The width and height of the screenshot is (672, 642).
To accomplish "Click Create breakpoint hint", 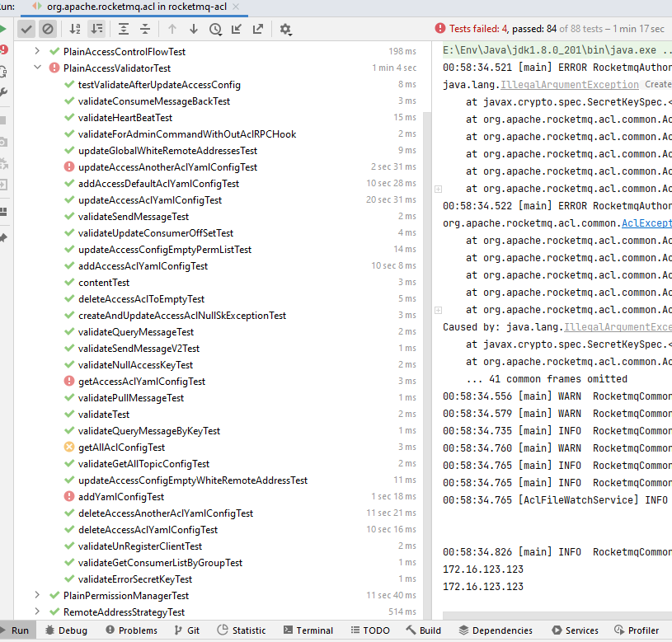I will (658, 84).
